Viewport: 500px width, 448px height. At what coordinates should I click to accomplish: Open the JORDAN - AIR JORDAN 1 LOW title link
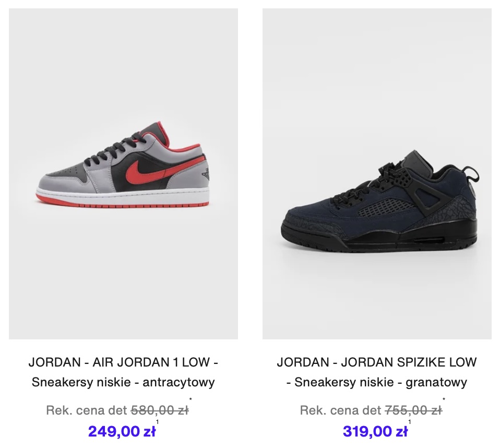(123, 362)
